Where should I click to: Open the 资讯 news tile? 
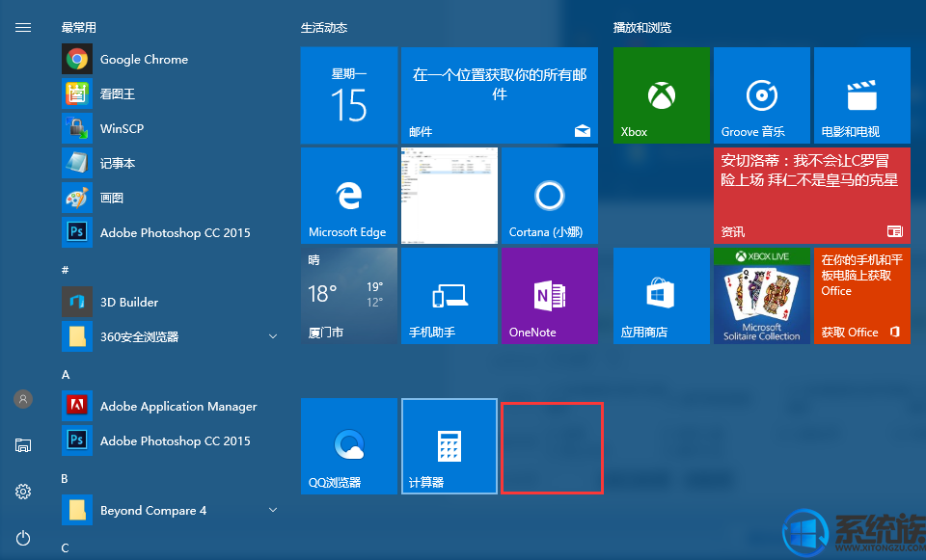[x=812, y=196]
